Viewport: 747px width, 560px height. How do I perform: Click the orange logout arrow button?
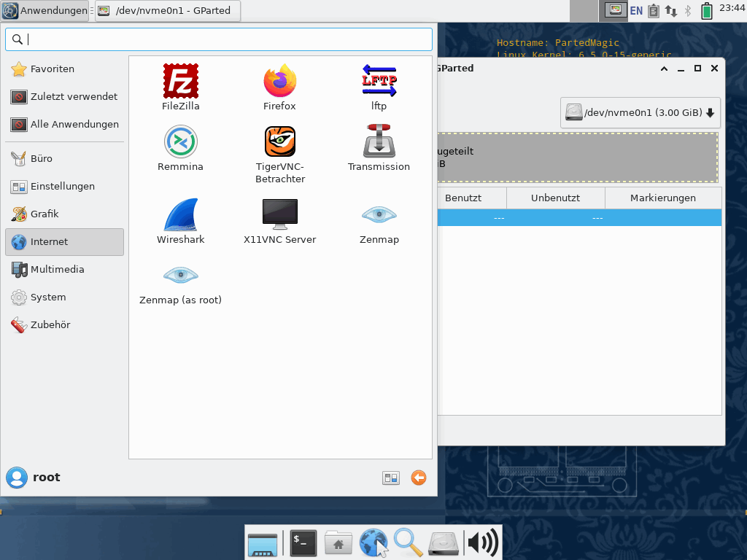pos(418,478)
